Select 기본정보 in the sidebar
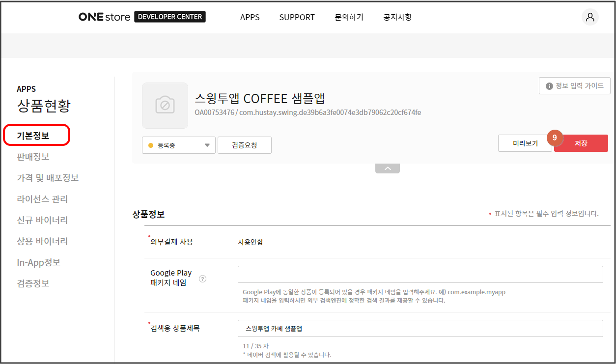616x364 pixels. click(33, 136)
